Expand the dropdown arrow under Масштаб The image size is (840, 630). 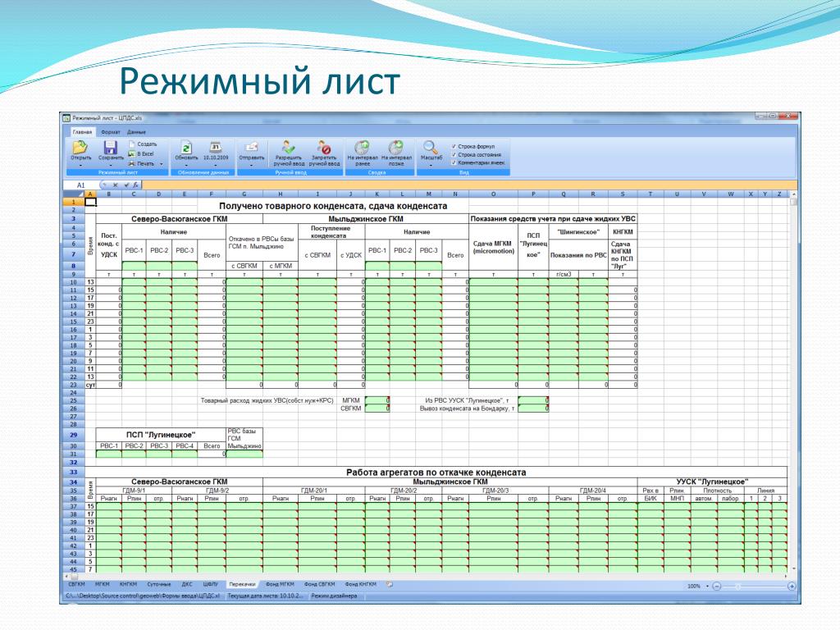431,166
